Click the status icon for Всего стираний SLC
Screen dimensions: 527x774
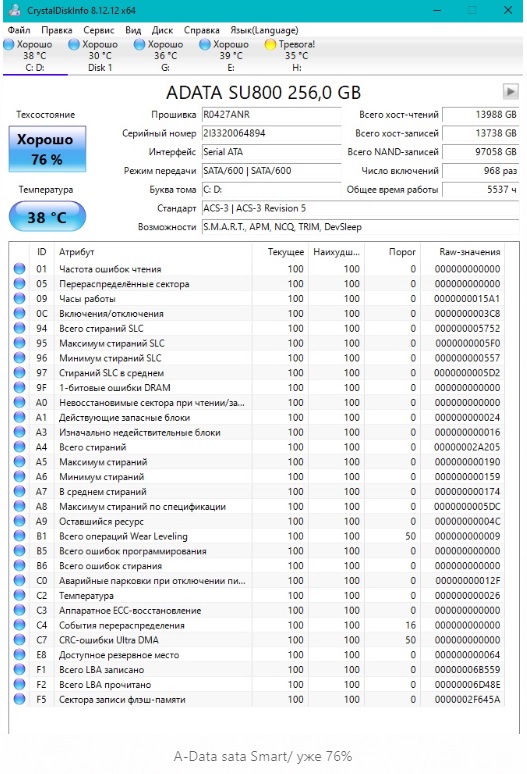(x=19, y=328)
